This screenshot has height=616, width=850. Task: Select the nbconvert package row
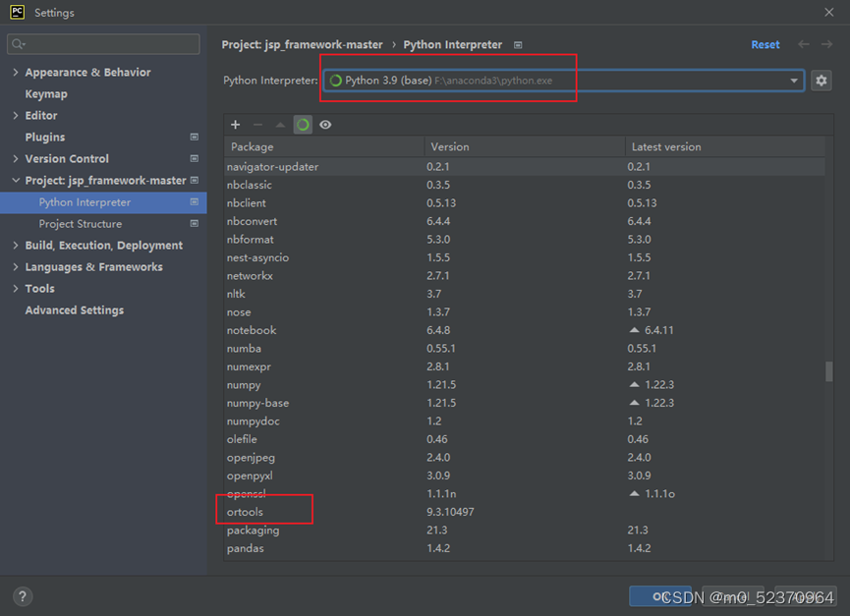pos(525,221)
